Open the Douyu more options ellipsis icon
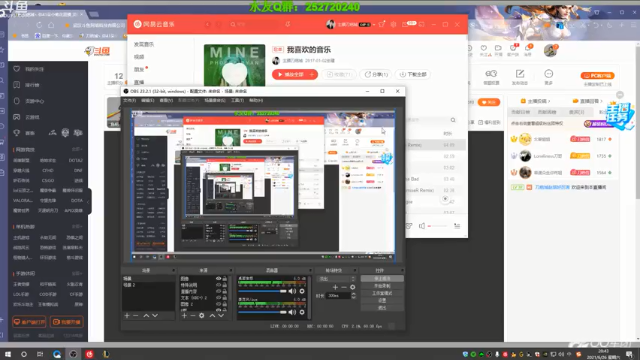640x360 pixels. point(549,73)
